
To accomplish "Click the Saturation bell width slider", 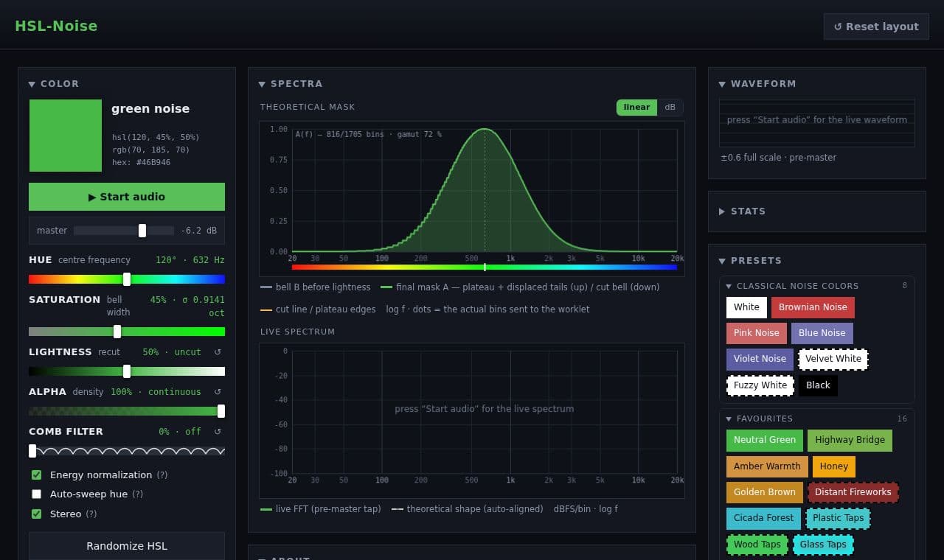I will pos(127,332).
